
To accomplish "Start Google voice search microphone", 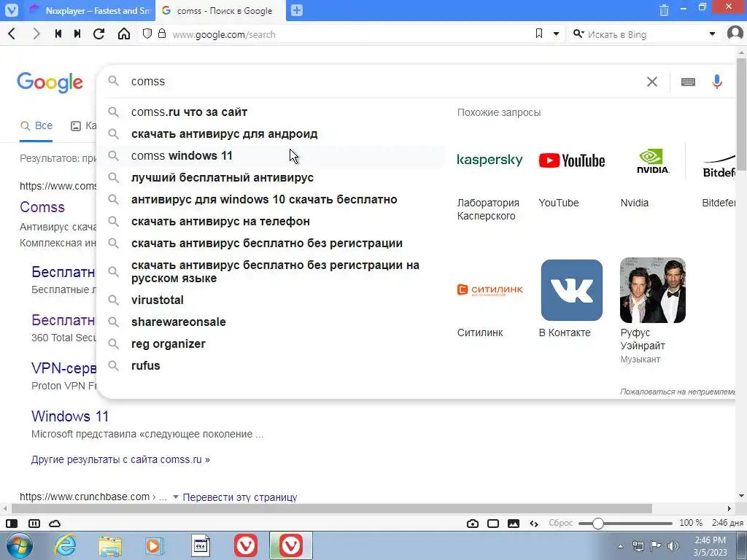I will (x=717, y=82).
